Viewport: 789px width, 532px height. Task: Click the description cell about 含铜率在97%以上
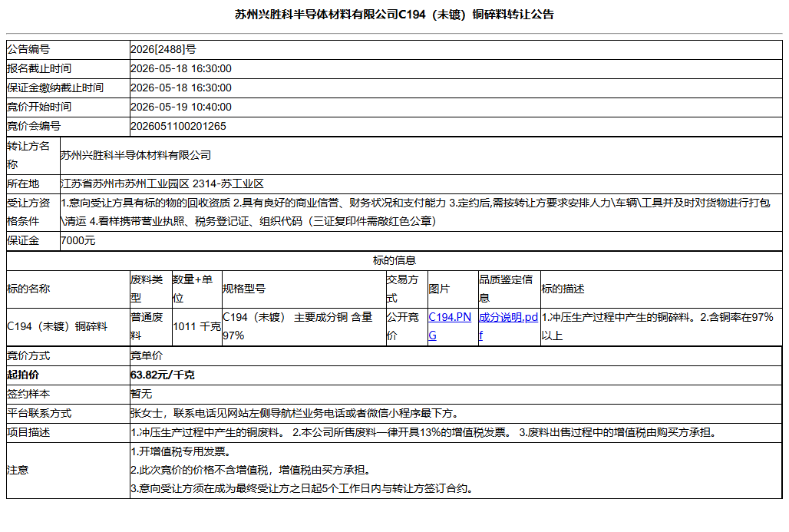pos(661,327)
